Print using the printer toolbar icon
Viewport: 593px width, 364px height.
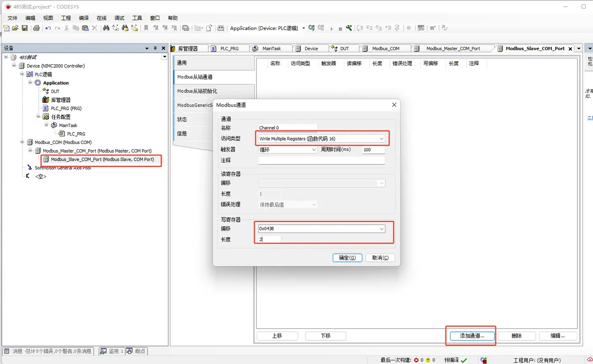36,28
